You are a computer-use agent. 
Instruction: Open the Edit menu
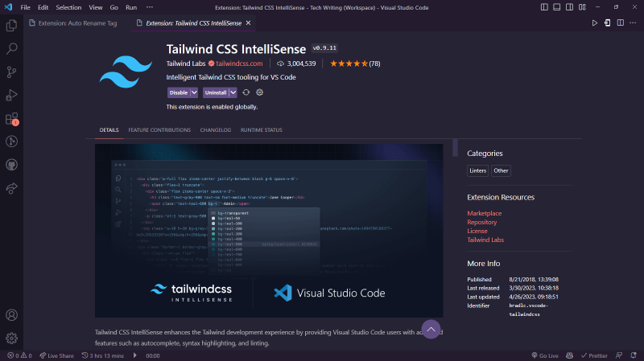43,7
